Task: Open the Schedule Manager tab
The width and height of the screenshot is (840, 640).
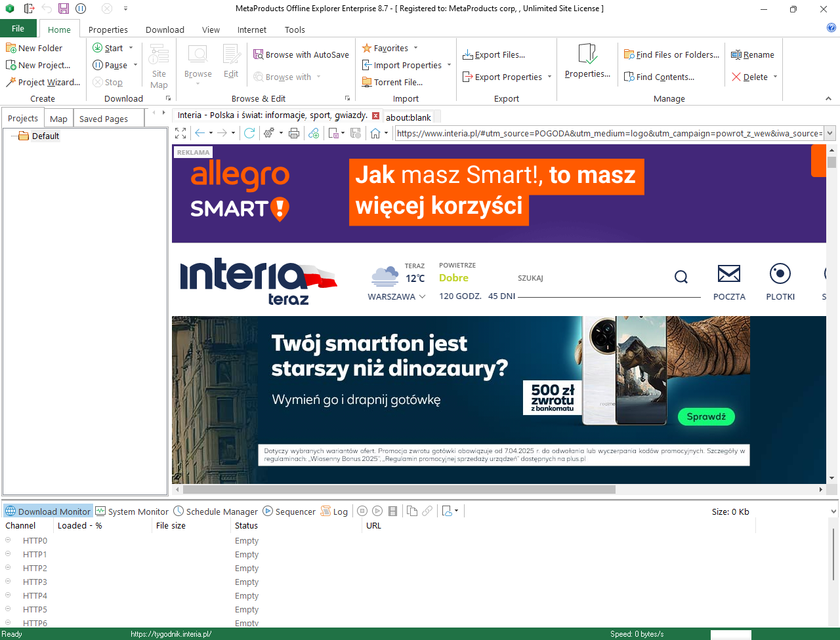Action: [x=216, y=511]
